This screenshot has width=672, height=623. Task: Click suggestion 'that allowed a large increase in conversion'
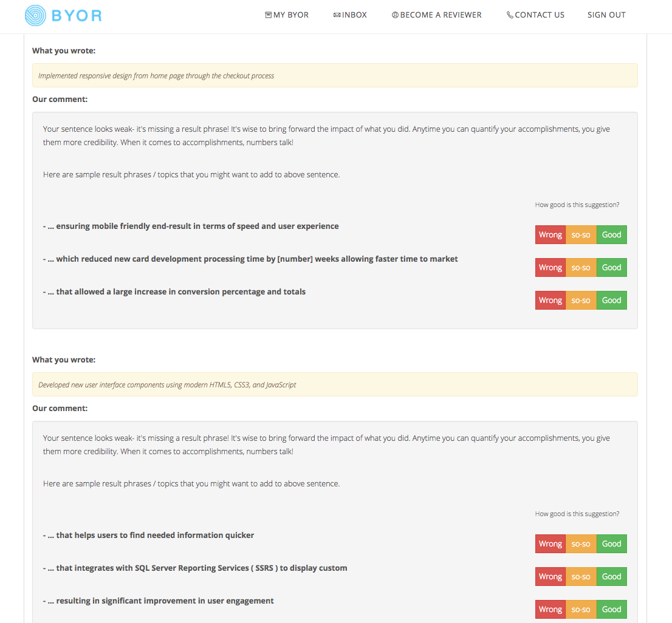[174, 291]
